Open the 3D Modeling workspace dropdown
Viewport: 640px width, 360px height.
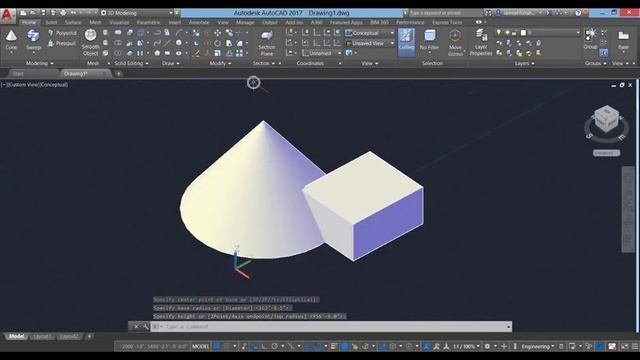coord(137,13)
